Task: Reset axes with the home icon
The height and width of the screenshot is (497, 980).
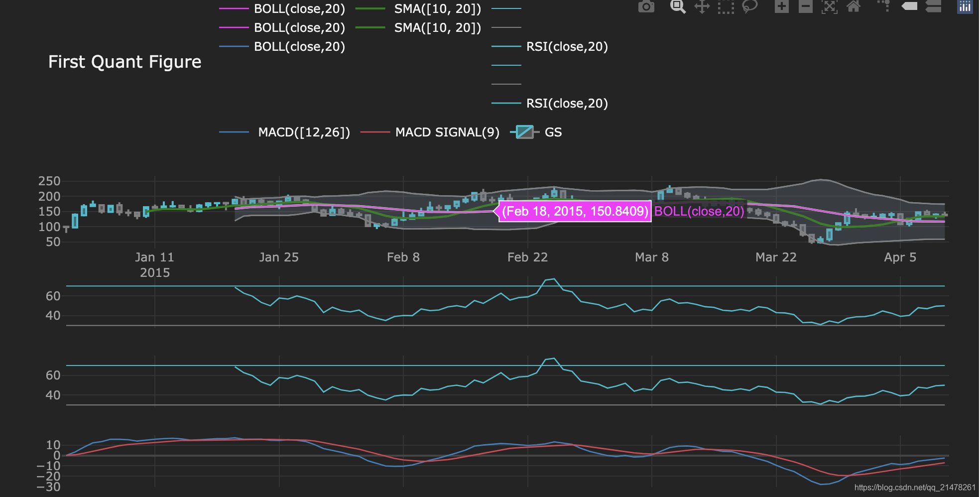Action: tap(853, 7)
